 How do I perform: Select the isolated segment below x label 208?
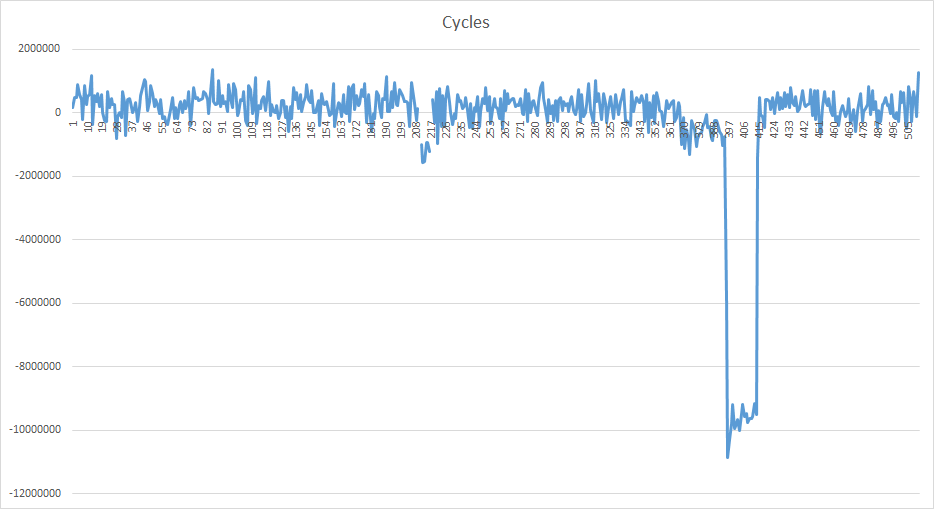click(x=425, y=152)
